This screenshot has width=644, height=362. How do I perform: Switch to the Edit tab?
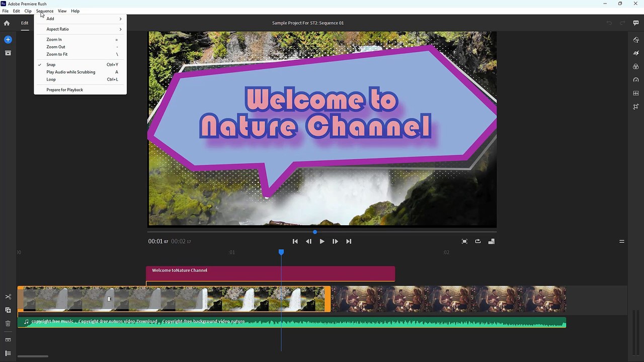click(x=25, y=23)
